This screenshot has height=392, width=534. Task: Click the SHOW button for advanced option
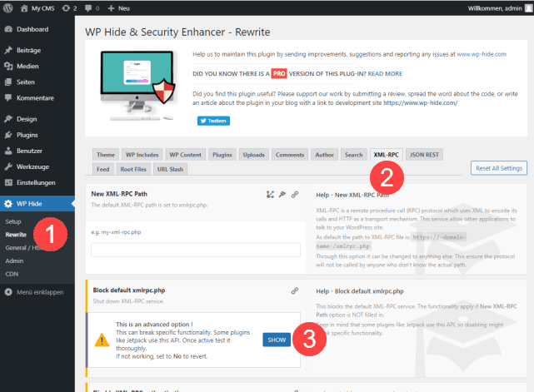click(x=277, y=340)
